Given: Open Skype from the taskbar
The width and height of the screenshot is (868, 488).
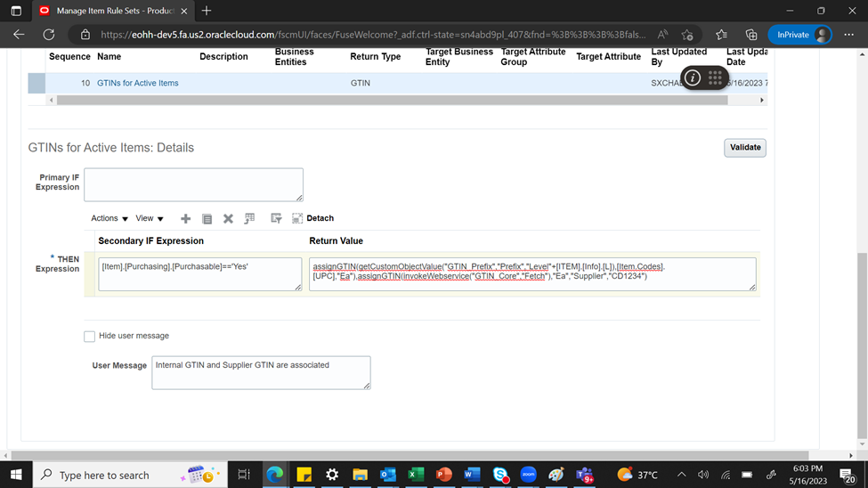Looking at the screenshot, I should point(500,475).
